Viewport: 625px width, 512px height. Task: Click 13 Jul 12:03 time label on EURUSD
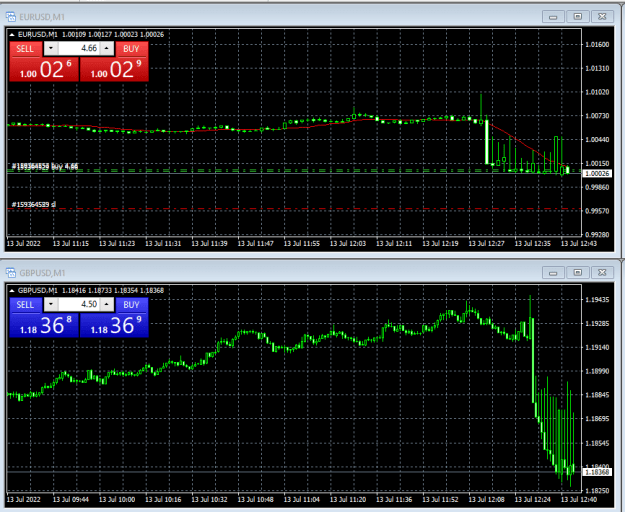click(348, 243)
